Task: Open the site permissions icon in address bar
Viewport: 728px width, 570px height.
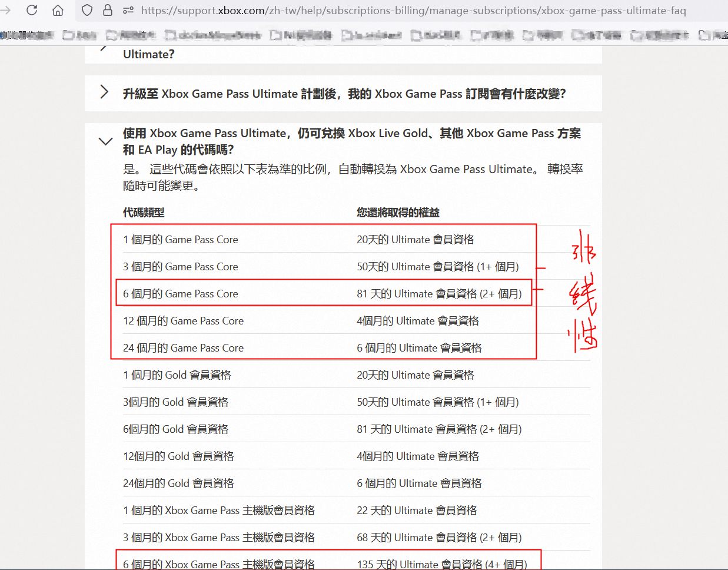Action: click(x=129, y=10)
